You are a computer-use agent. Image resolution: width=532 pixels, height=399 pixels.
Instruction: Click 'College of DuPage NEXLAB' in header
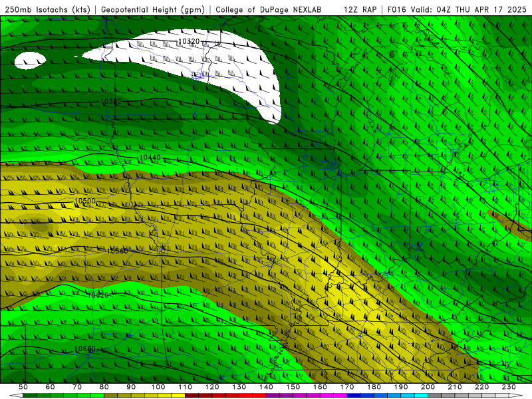point(269,10)
